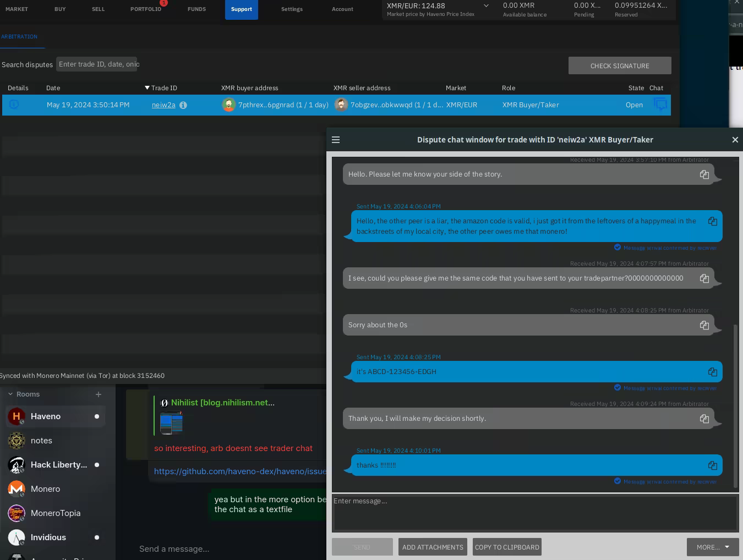Screen dimensions: 743x560
Task: Click the CHECK SIGNATURE button
Action: tap(619, 65)
